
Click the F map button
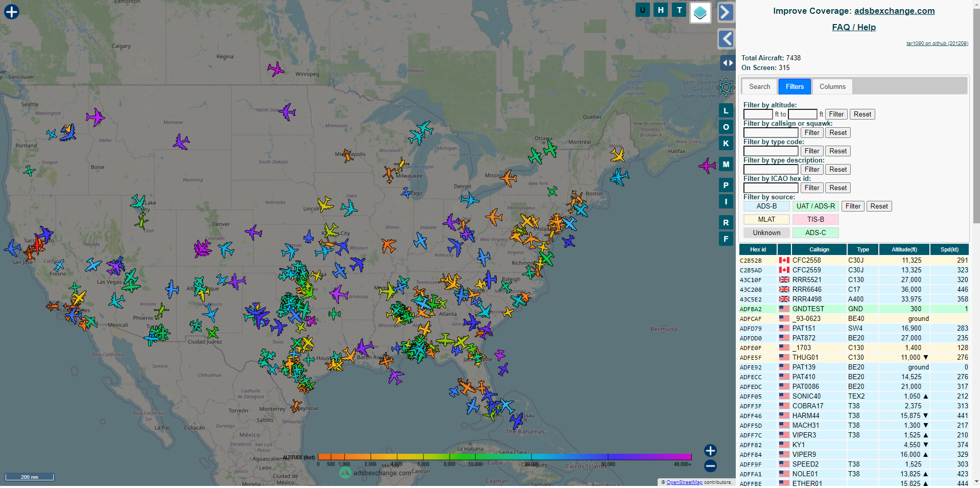(726, 239)
